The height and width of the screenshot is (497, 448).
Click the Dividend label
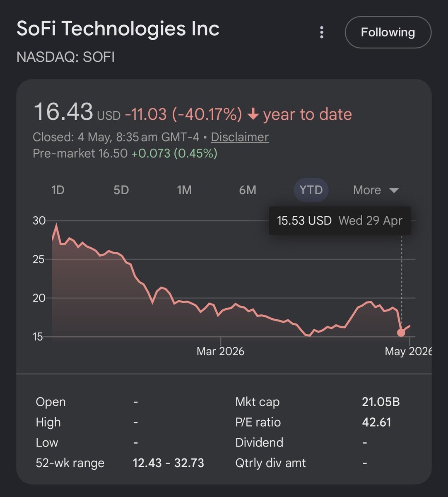click(x=259, y=442)
